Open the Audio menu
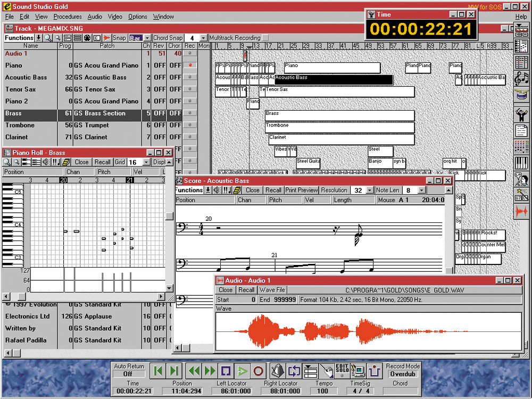The width and height of the screenshot is (532, 399). 95,16
